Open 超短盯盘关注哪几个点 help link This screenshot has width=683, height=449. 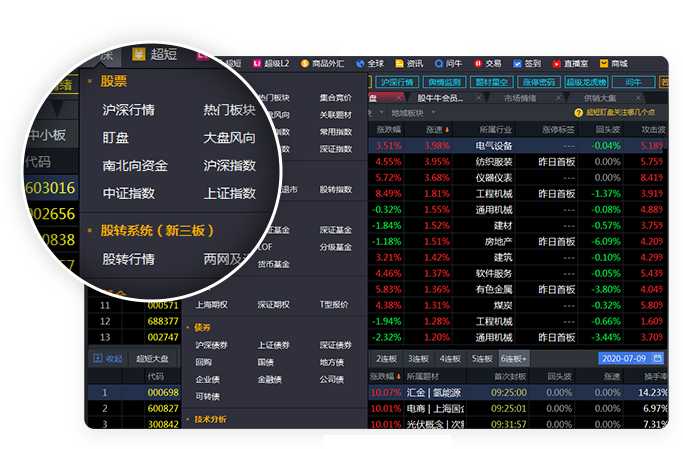(x=620, y=112)
